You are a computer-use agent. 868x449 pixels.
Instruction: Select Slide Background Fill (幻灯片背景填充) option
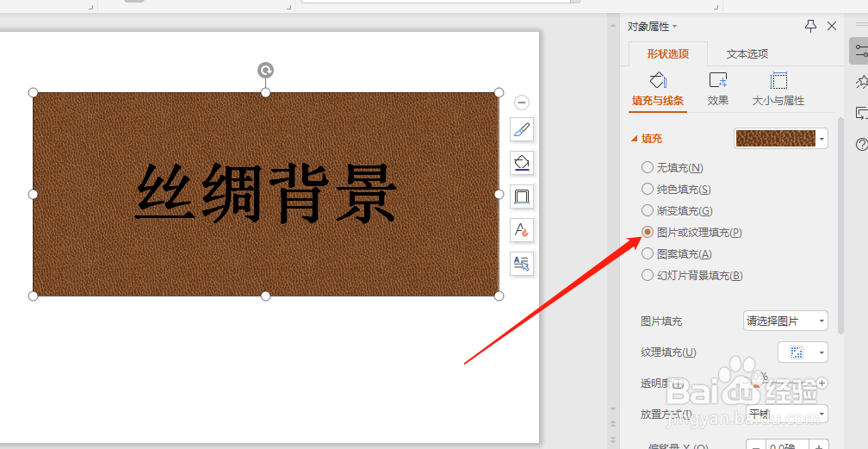648,276
